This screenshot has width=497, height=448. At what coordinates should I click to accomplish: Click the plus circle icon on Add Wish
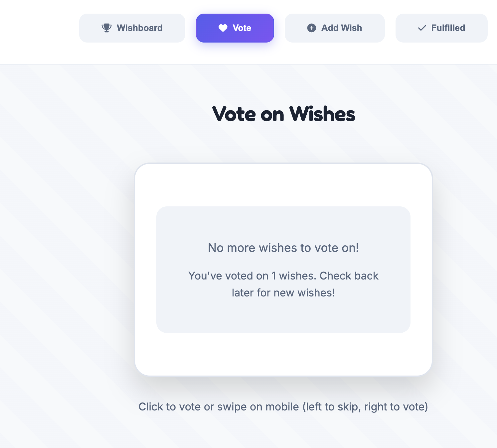(x=312, y=28)
